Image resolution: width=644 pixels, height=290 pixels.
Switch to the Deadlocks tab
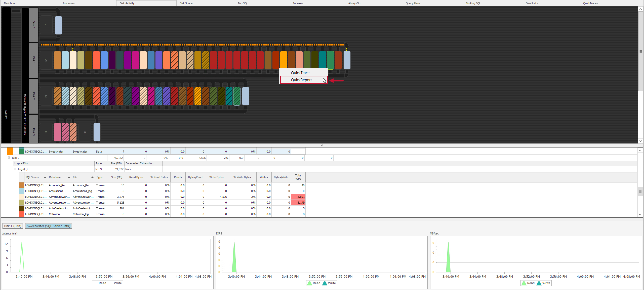tap(532, 3)
